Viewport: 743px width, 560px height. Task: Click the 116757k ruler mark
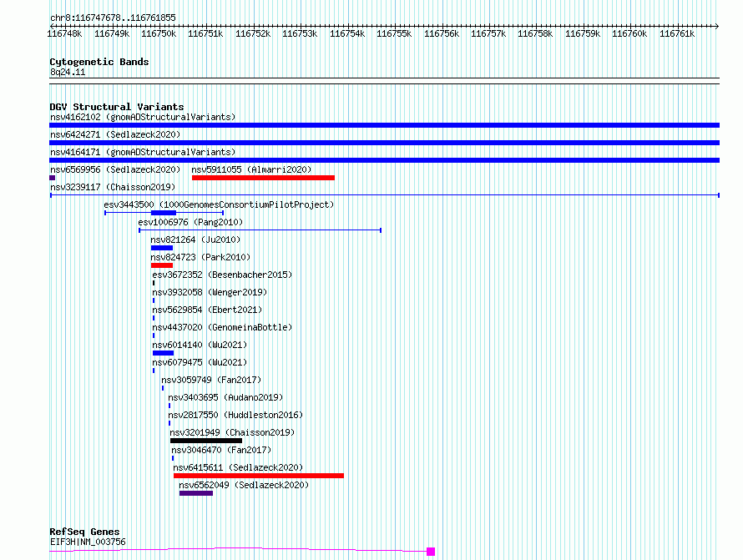point(488,33)
